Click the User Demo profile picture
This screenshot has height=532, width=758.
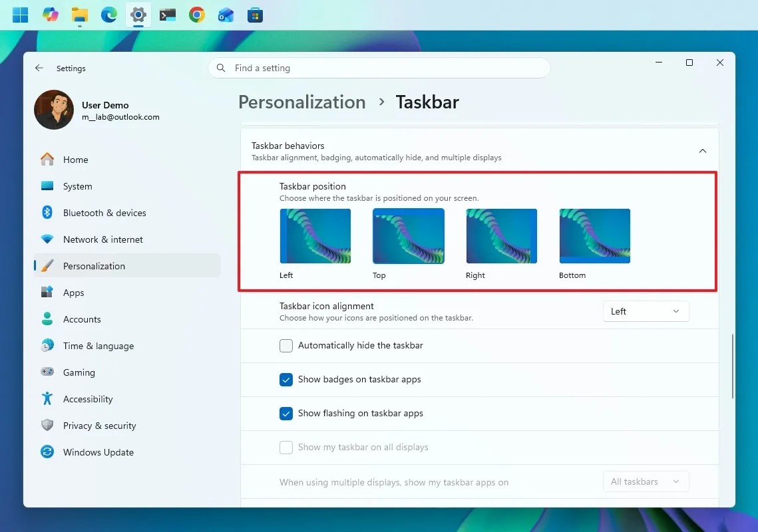(54, 110)
